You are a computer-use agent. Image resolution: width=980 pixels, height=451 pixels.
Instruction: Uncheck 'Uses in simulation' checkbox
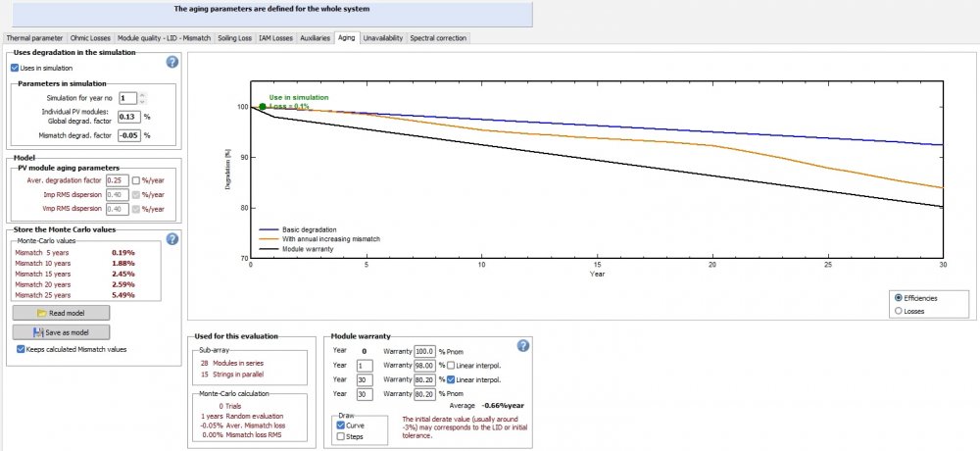[15, 68]
